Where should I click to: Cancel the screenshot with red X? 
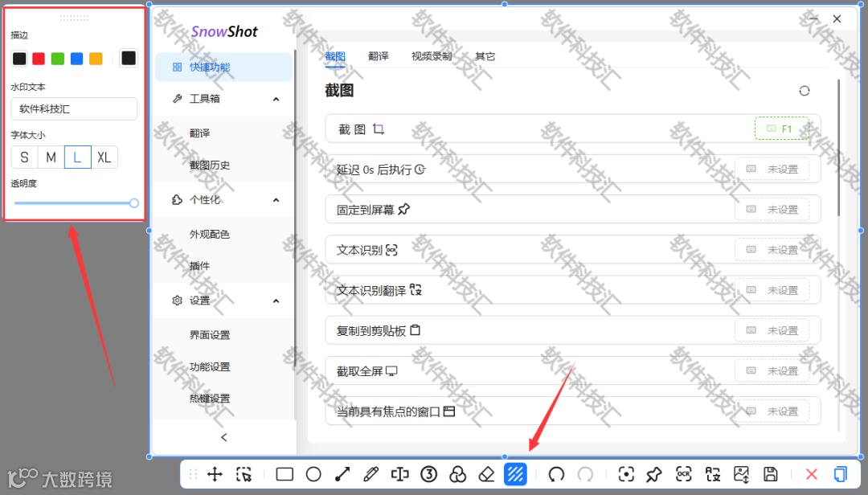(x=812, y=475)
